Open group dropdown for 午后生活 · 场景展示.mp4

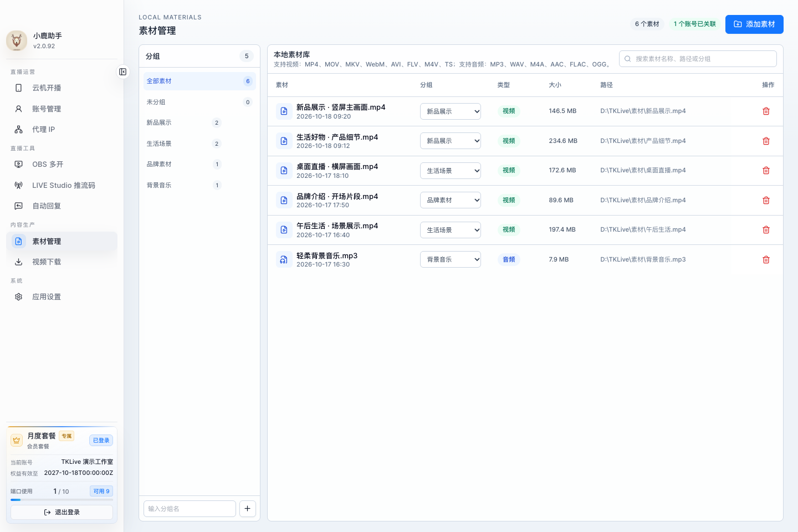pyautogui.click(x=451, y=230)
